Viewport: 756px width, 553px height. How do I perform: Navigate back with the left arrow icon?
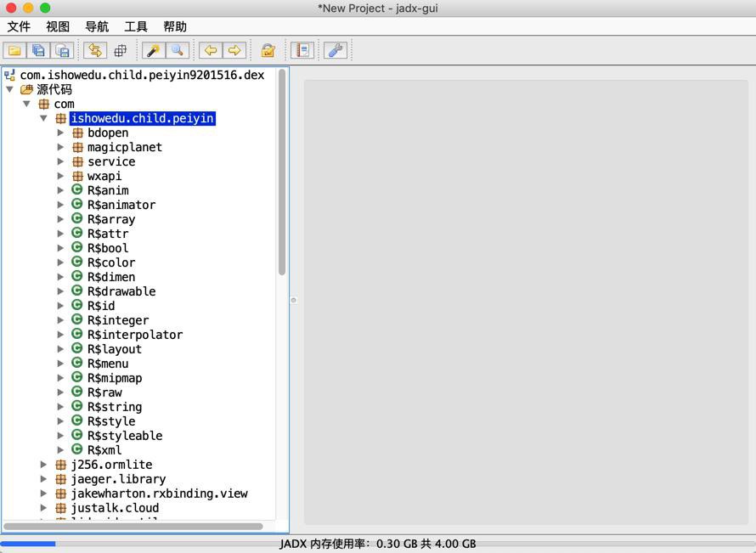point(211,50)
